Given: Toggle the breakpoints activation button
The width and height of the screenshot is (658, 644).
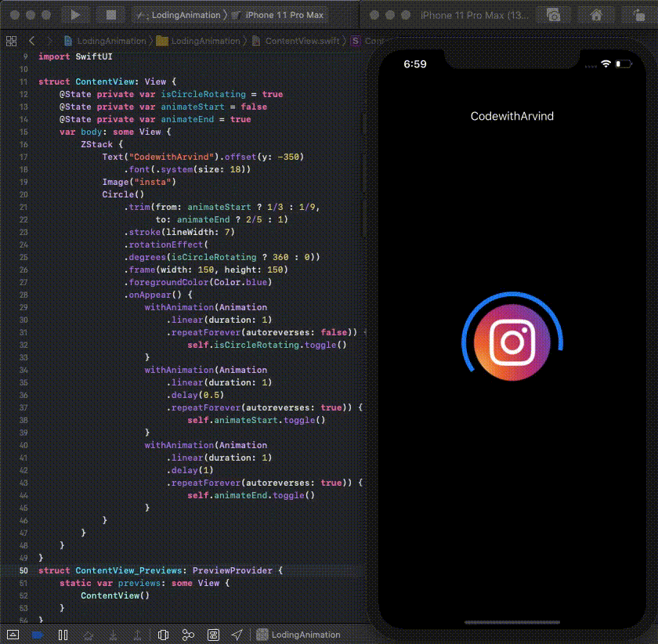Looking at the screenshot, I should 37,635.
